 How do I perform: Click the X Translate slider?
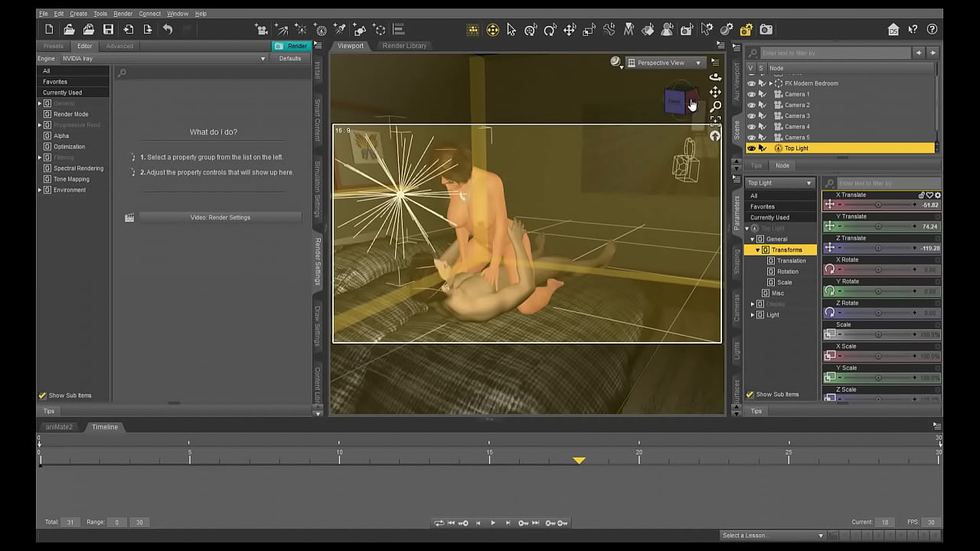coord(877,205)
